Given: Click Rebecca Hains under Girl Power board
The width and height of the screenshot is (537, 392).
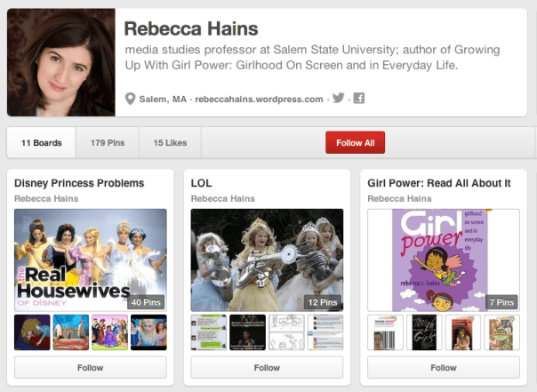Looking at the screenshot, I should point(400,198).
